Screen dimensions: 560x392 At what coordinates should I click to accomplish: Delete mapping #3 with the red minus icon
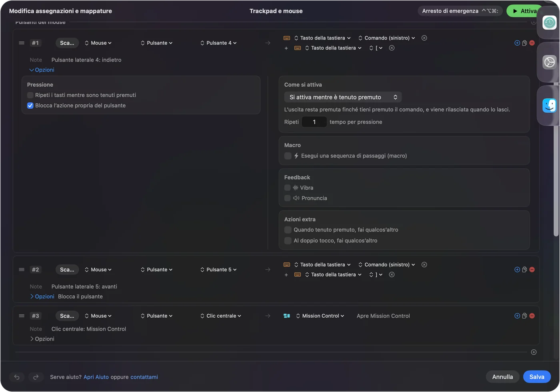pos(532,316)
